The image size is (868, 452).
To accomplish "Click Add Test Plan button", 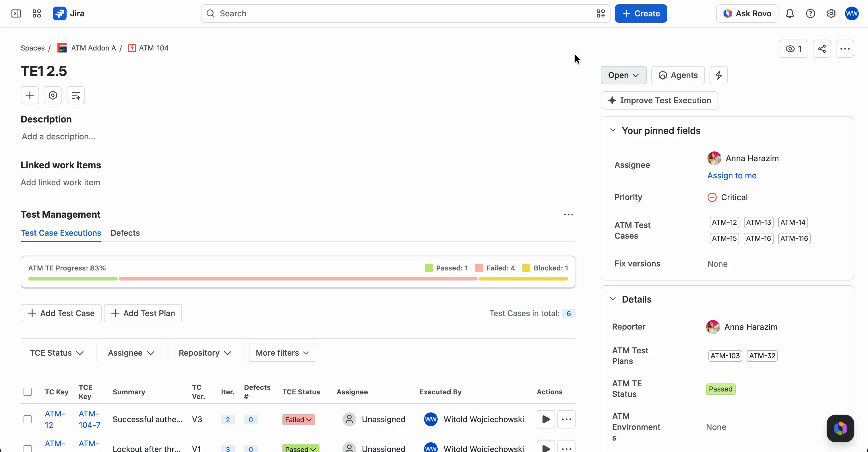I will click(143, 313).
